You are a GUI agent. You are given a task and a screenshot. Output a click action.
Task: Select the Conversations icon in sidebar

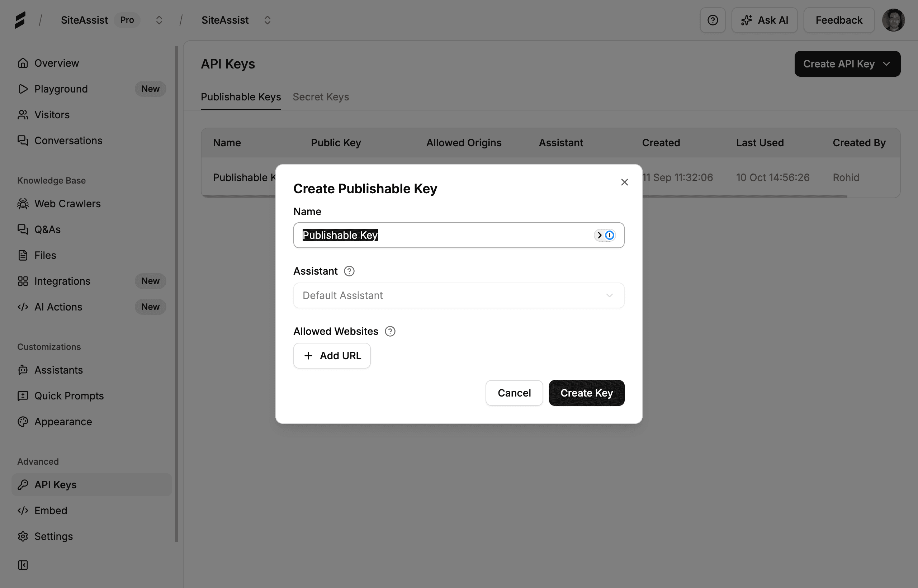click(x=23, y=141)
